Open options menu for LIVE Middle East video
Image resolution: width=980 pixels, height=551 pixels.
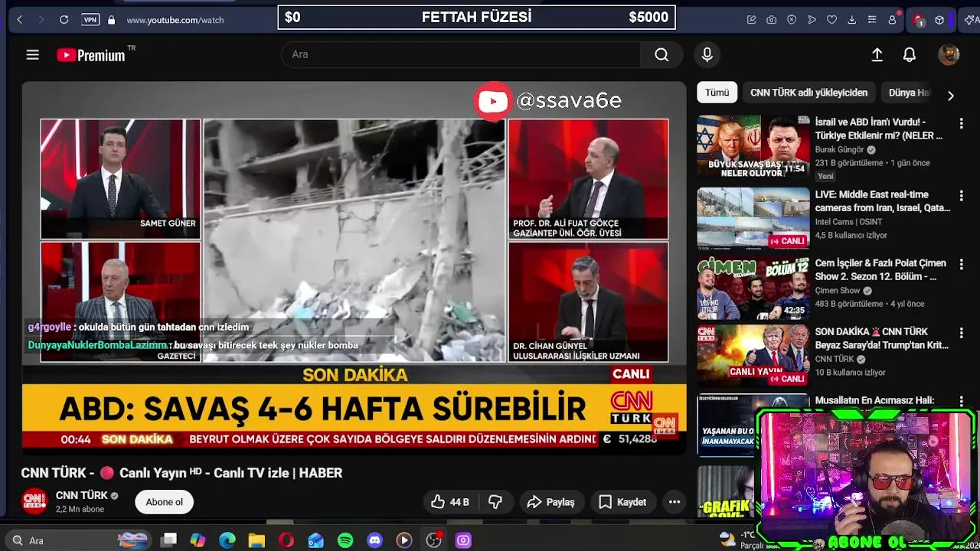point(962,196)
